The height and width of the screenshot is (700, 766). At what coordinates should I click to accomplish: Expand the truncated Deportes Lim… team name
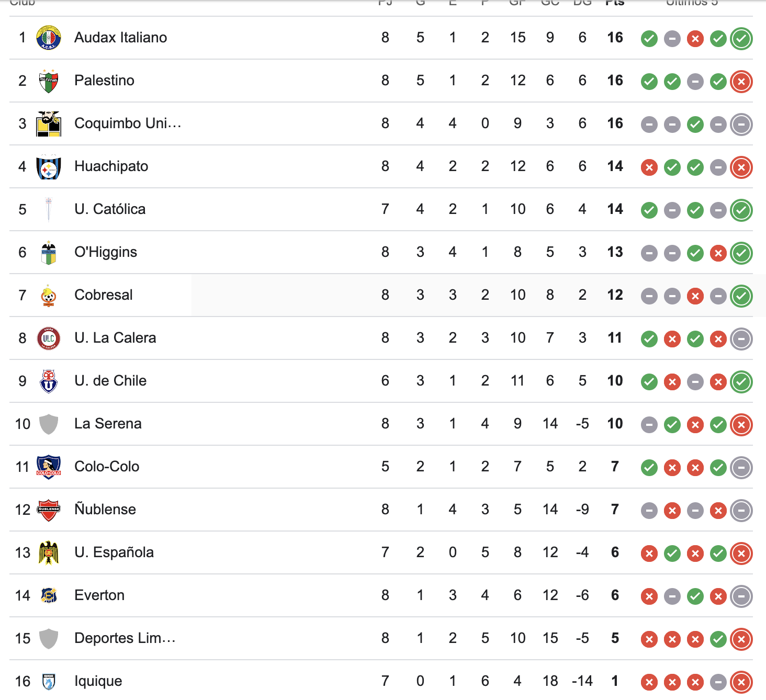click(x=125, y=639)
